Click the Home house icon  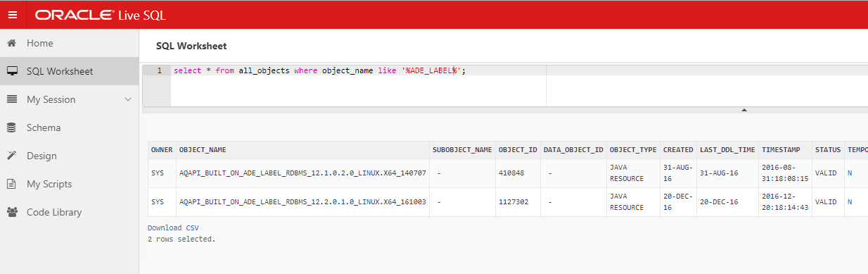tap(11, 43)
